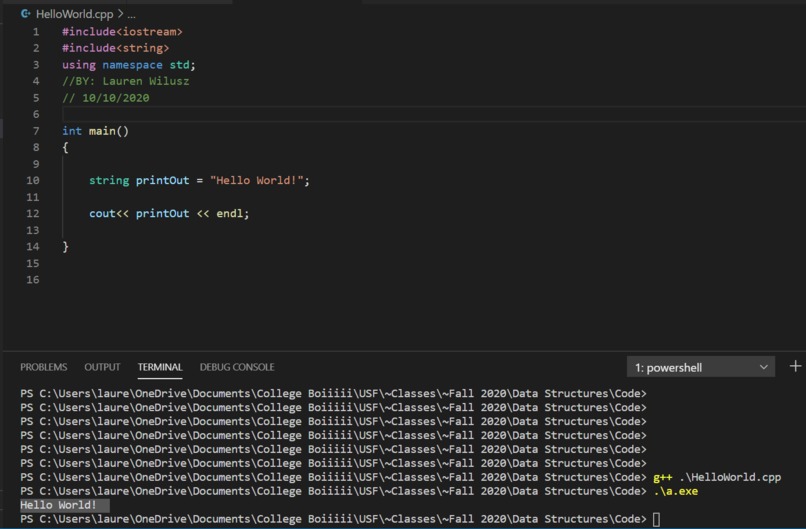Click the HelloWorld.cpp breadcrumb file name

tap(75, 14)
